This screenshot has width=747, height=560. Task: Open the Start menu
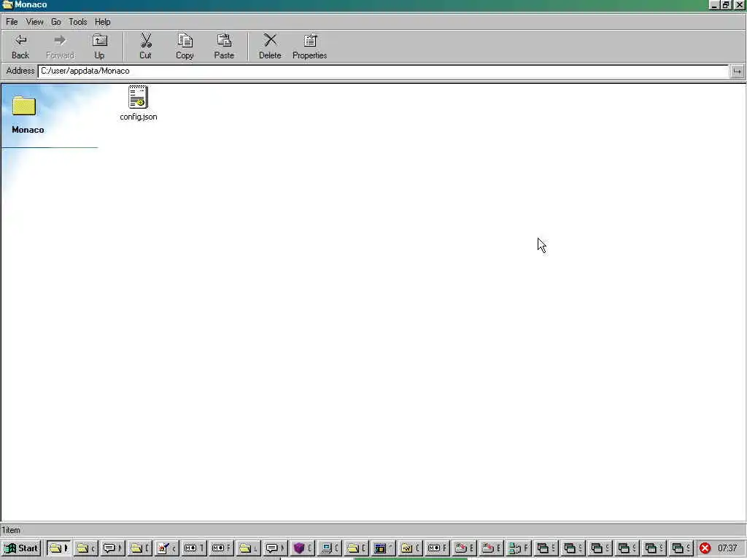22,548
